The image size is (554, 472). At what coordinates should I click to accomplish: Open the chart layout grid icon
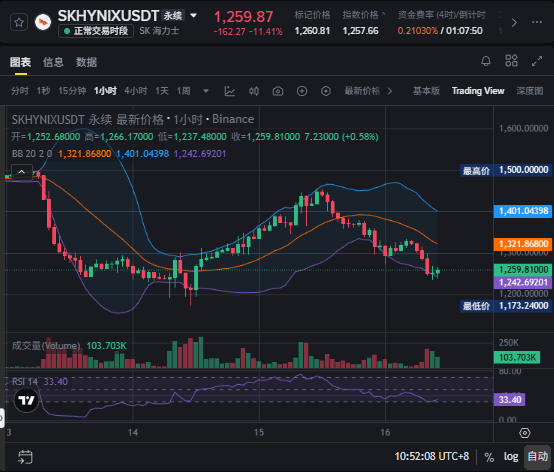tap(511, 61)
